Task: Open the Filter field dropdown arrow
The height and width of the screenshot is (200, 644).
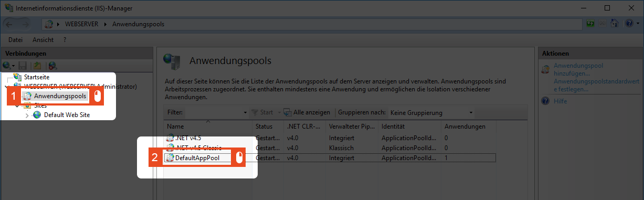Action: pos(245,113)
